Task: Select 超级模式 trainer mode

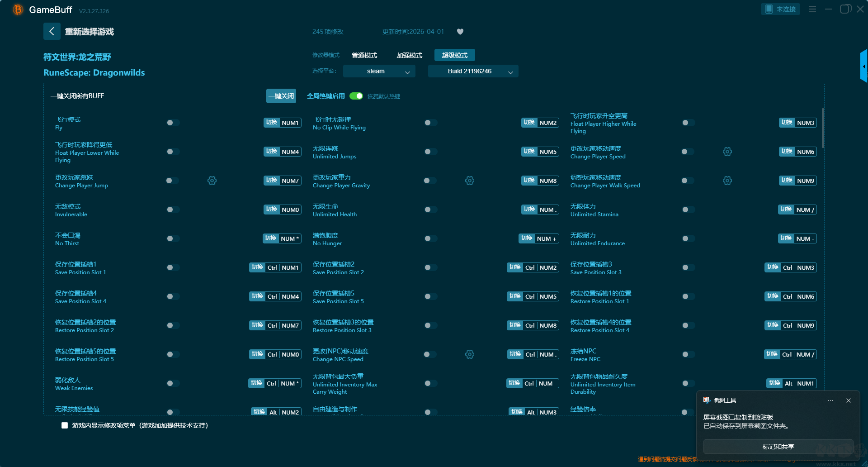Action: point(455,55)
